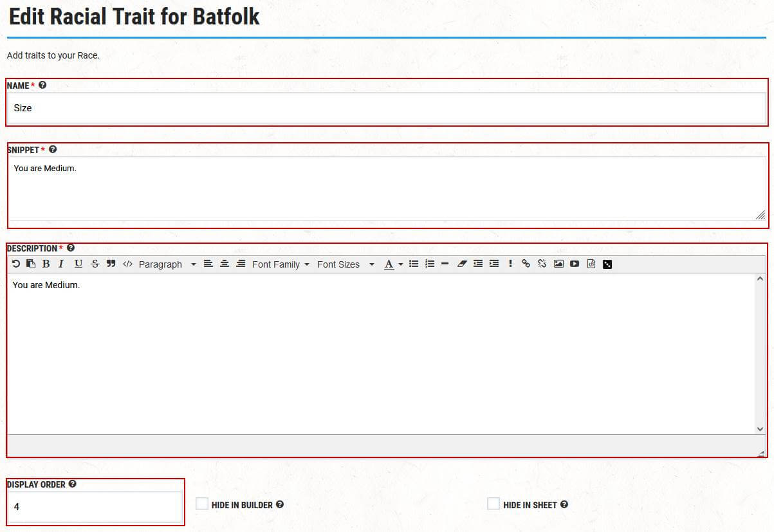This screenshot has height=532, width=774.
Task: Click the description editor scroll-down arrow
Action: click(760, 428)
